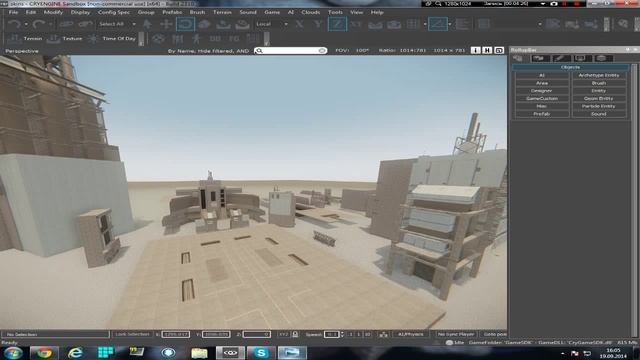Toggle the highlighted Z axis lock
This screenshot has height=360, width=640.
coord(337,24)
